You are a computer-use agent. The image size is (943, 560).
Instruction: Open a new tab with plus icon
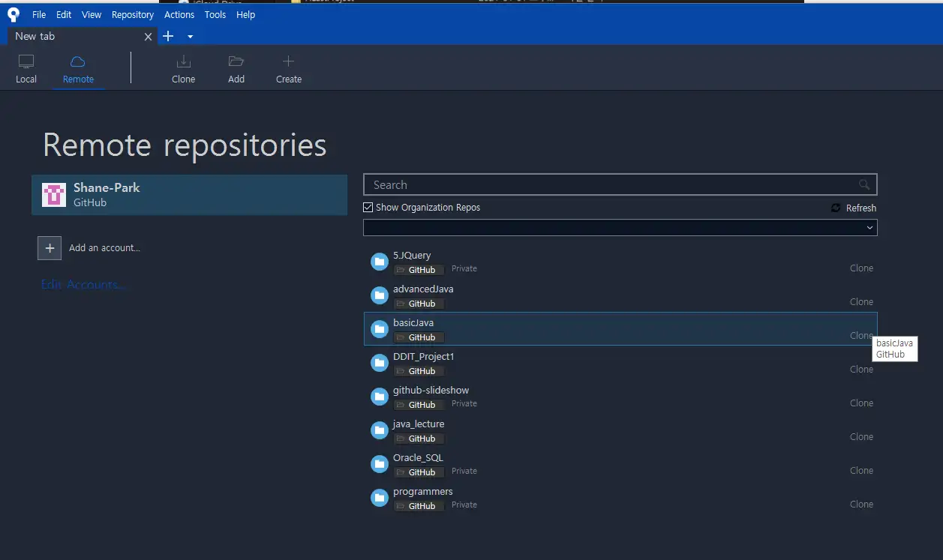point(168,36)
